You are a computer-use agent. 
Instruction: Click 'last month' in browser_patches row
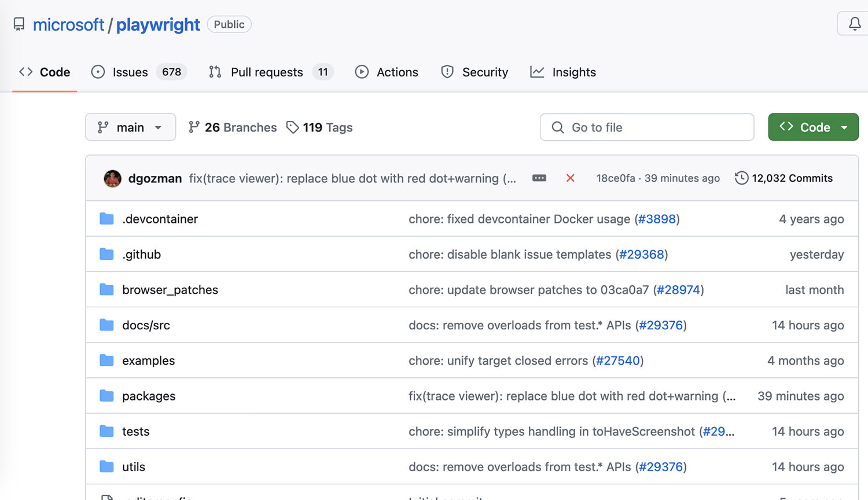click(814, 289)
